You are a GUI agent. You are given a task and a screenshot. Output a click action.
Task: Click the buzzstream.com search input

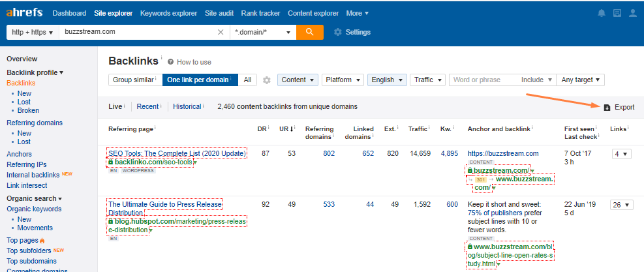pyautogui.click(x=138, y=32)
